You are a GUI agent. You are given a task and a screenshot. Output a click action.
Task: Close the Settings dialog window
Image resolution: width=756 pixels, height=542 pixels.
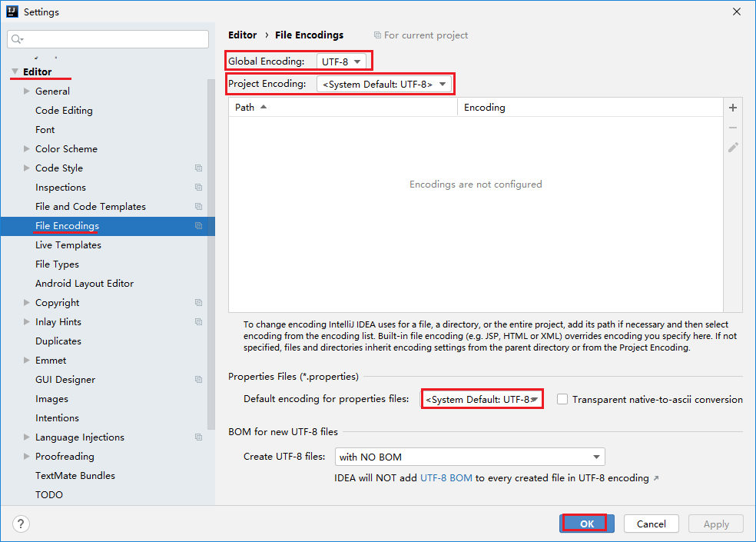[737, 12]
